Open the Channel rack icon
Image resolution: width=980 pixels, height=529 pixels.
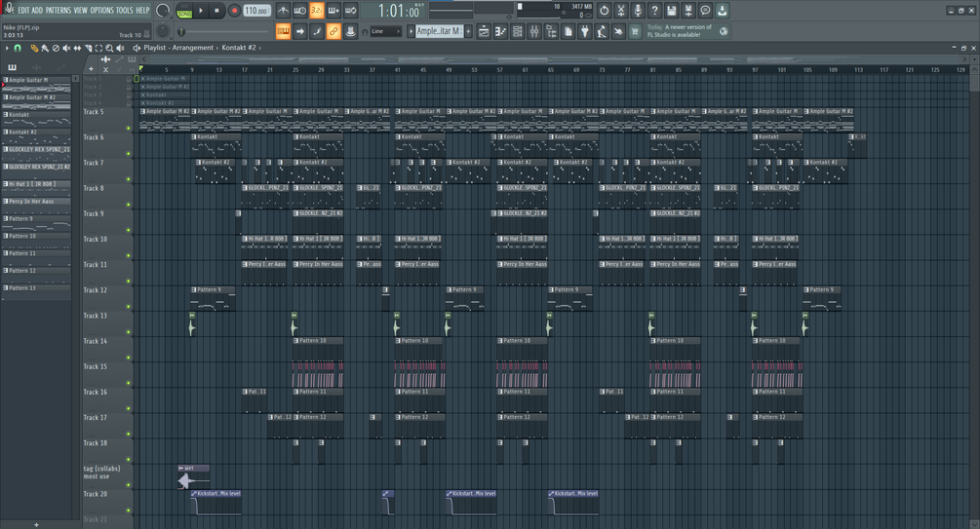click(x=518, y=31)
